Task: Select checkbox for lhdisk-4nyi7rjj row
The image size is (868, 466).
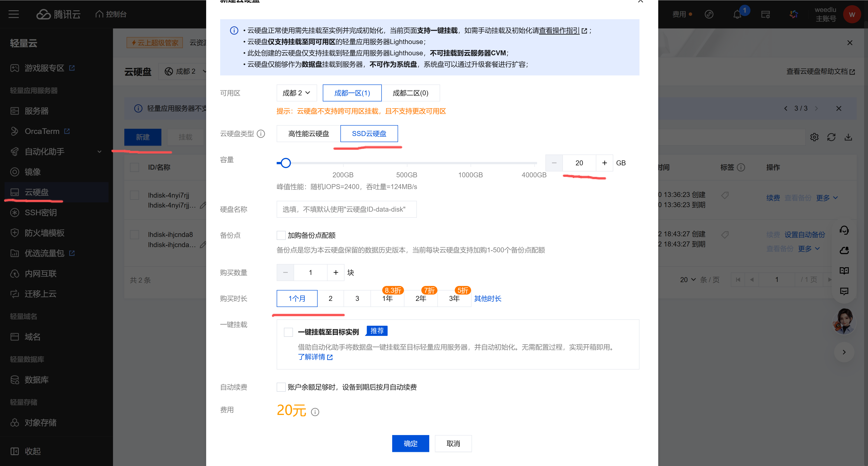Action: [134, 195]
